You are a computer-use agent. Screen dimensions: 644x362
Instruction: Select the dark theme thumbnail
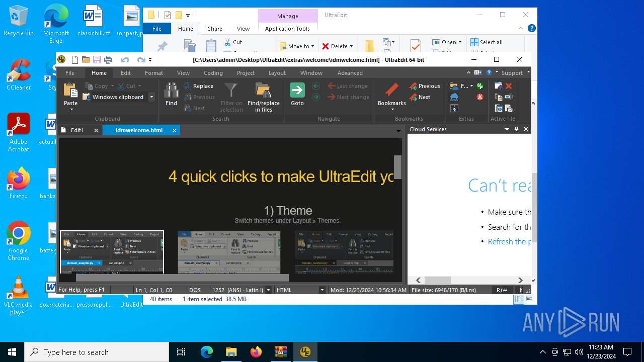pyautogui.click(x=344, y=251)
